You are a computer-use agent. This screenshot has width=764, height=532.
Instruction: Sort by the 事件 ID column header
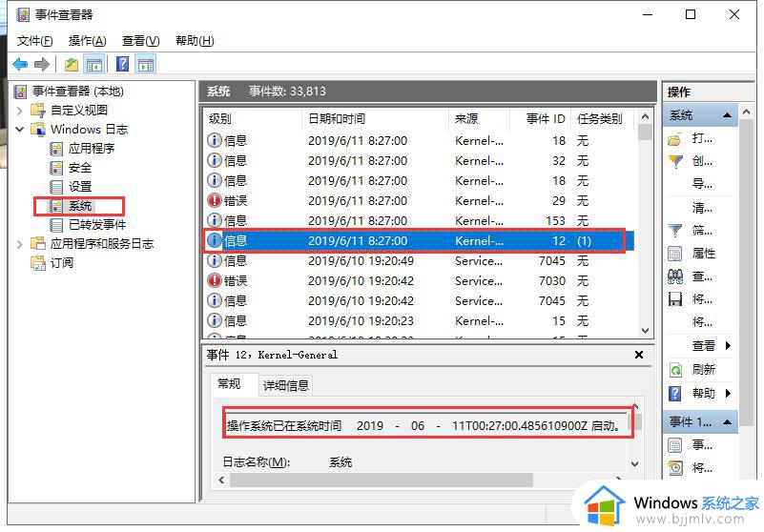540,119
